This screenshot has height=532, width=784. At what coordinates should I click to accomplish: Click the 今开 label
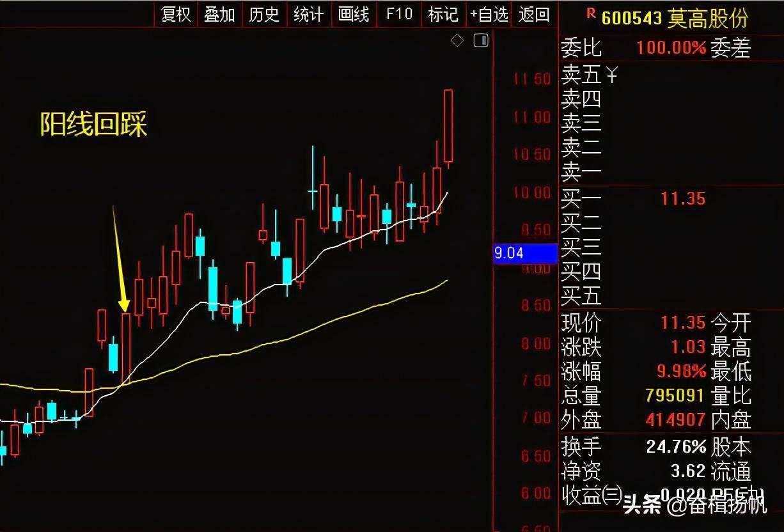(731, 322)
